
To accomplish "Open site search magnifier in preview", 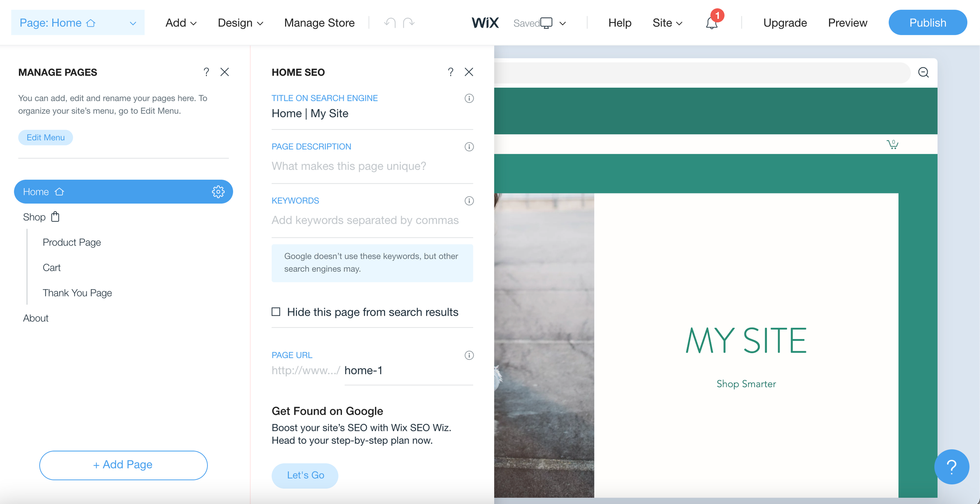I will click(923, 73).
